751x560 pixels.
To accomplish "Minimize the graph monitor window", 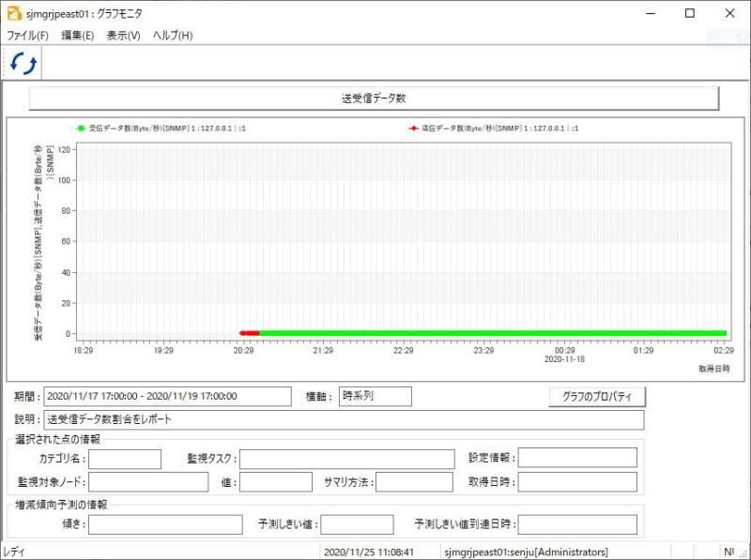I will 651,13.
